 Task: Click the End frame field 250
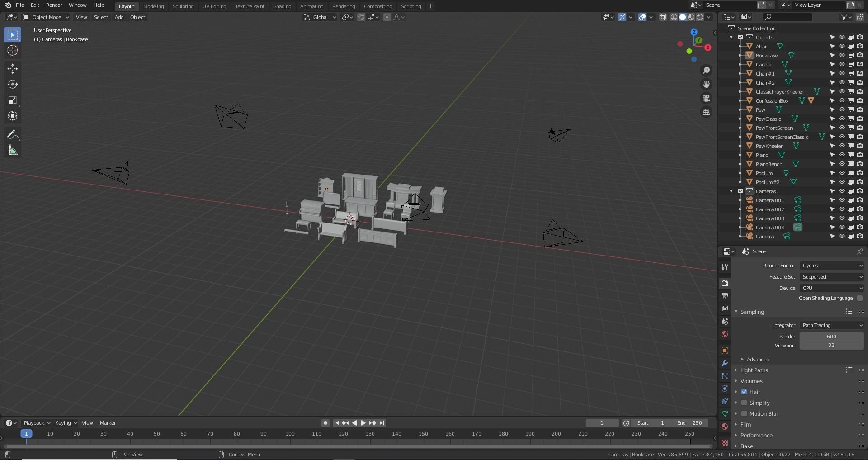tap(689, 423)
